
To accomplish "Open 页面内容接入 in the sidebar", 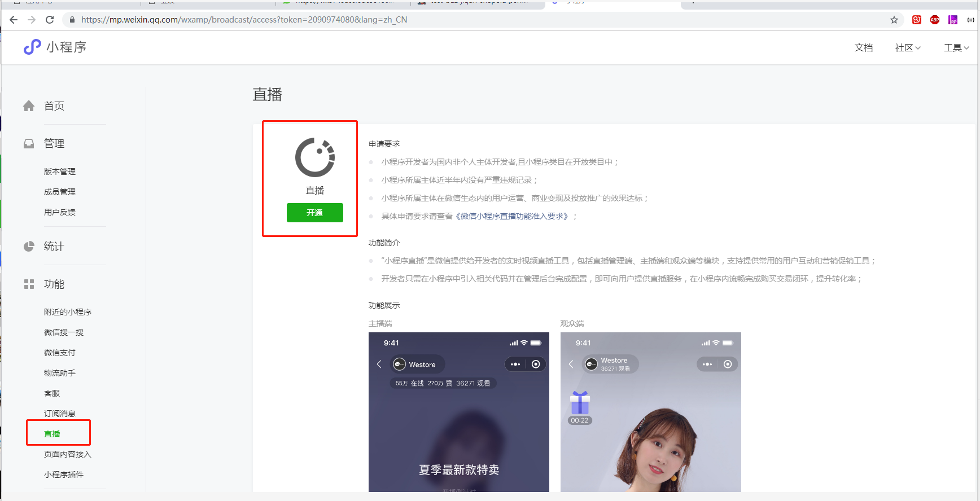I will point(68,454).
